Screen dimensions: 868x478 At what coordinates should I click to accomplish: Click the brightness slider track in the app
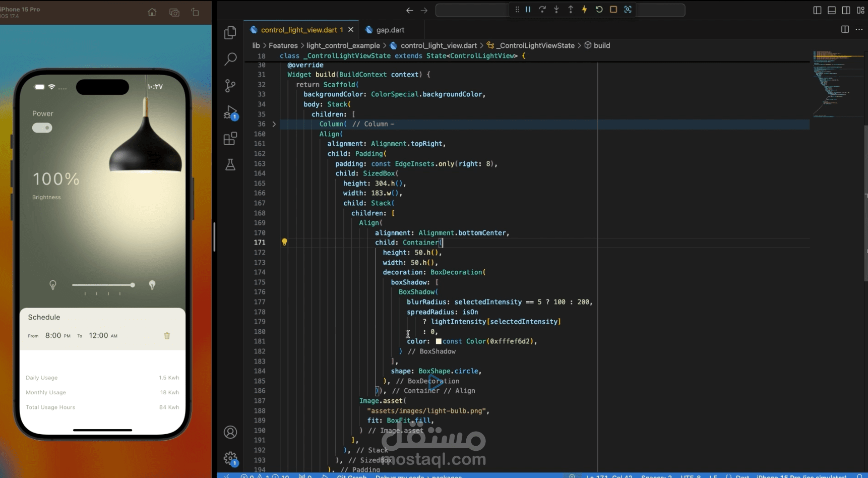[103, 285]
